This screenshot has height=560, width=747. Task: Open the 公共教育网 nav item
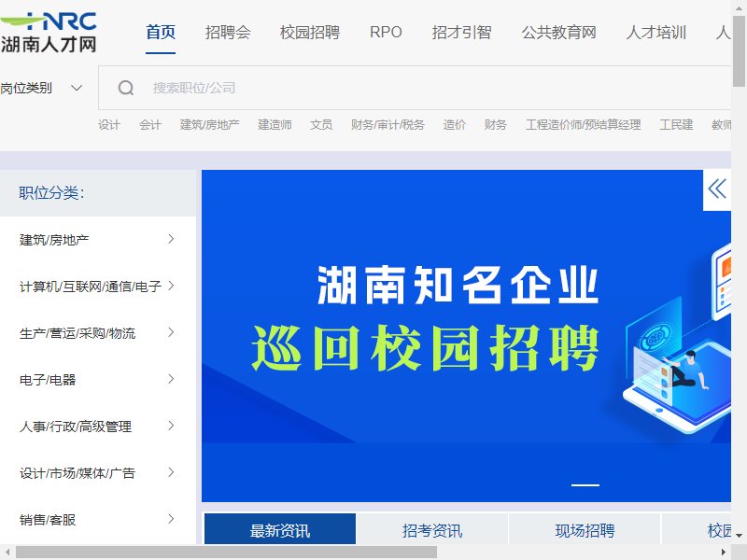[x=558, y=33]
